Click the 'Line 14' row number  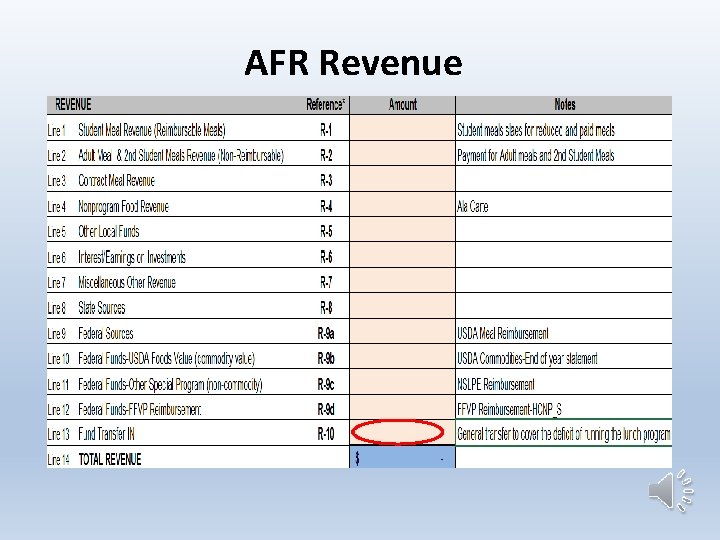[x=58, y=460]
